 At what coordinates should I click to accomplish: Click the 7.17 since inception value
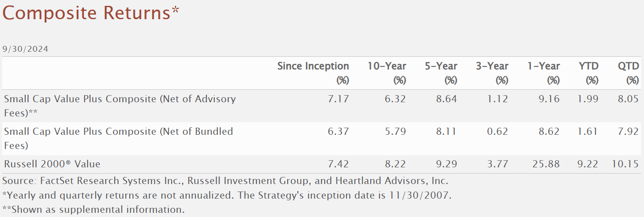tap(339, 99)
